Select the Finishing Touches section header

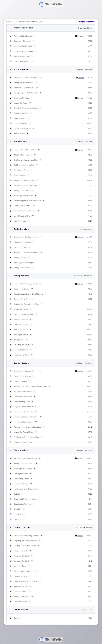22,527
